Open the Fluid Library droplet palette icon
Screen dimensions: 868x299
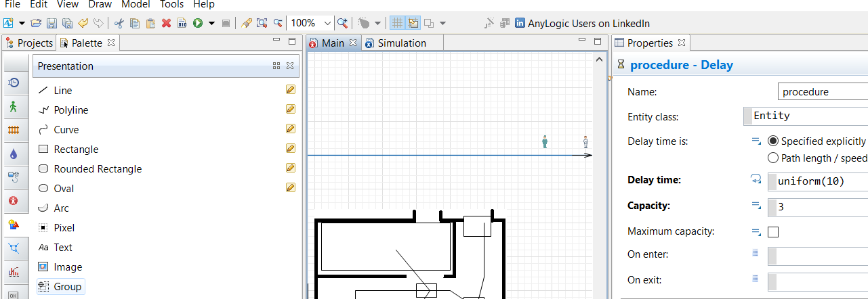pos(14,154)
